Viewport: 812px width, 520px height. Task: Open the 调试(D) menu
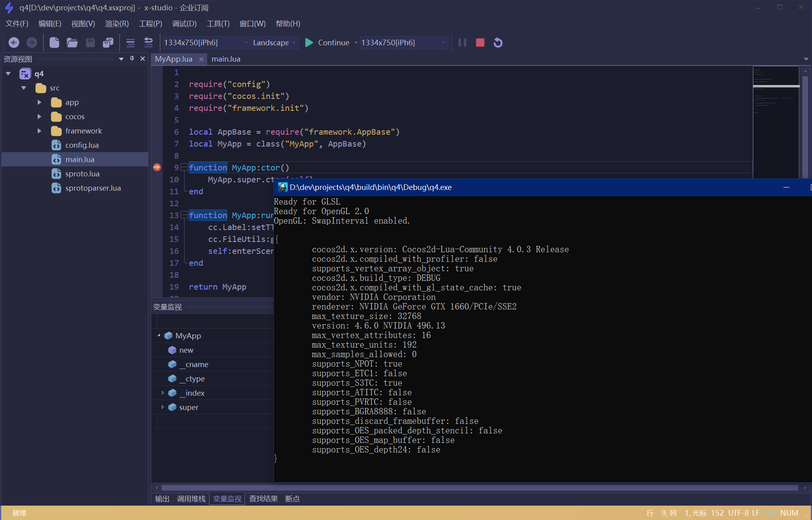pyautogui.click(x=184, y=24)
